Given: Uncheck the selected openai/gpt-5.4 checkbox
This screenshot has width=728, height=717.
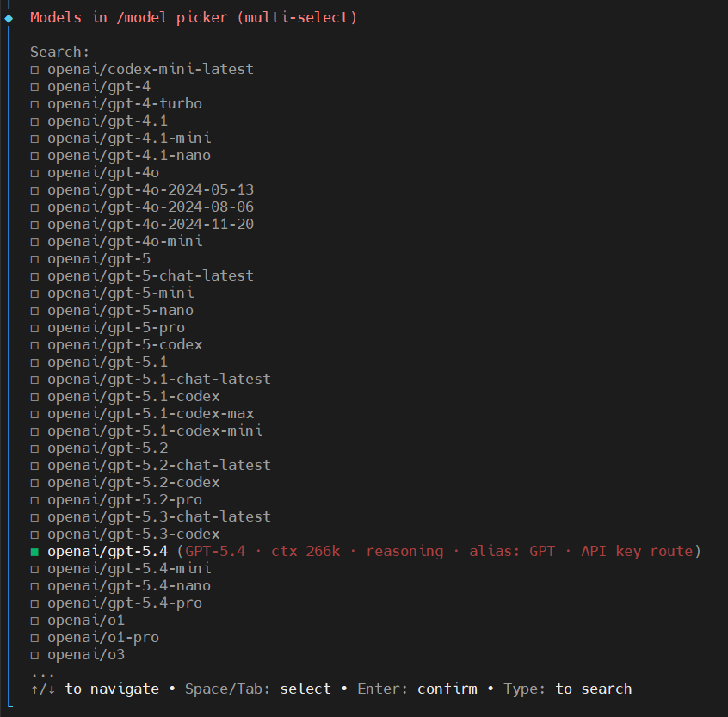Looking at the screenshot, I should tap(35, 552).
